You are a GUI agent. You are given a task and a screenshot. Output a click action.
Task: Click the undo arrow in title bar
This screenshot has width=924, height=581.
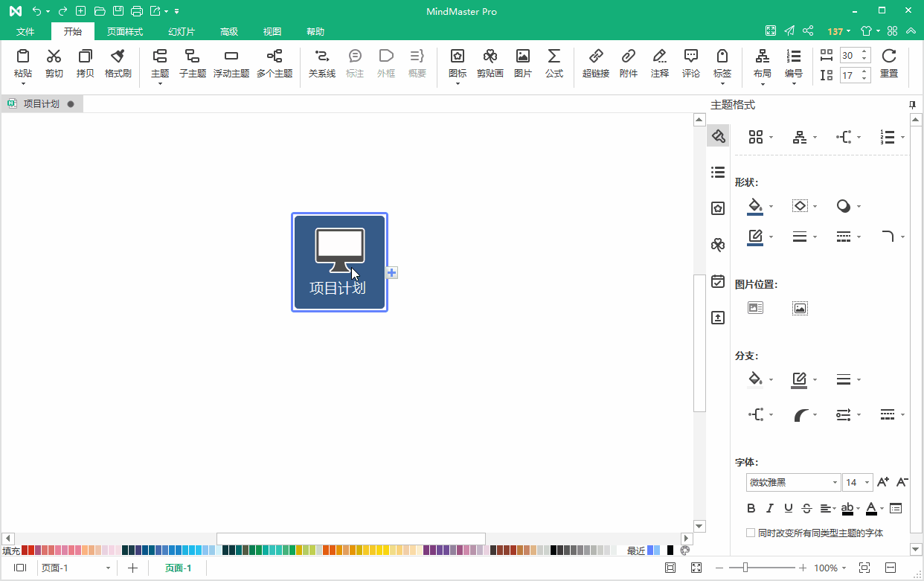[x=36, y=11]
